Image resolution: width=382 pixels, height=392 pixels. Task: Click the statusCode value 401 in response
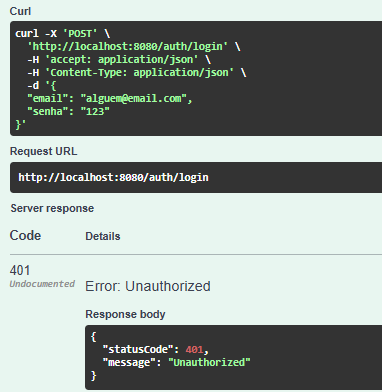pyautogui.click(x=194, y=350)
